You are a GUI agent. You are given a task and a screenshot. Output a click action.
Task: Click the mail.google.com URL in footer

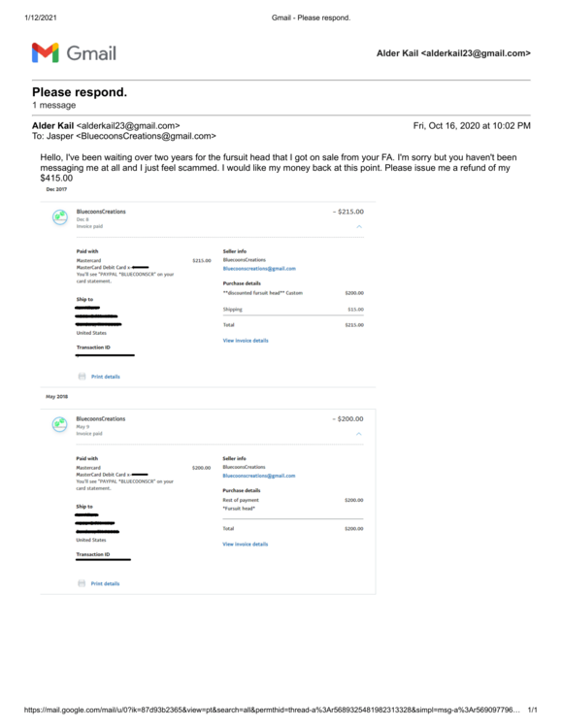coord(272,710)
